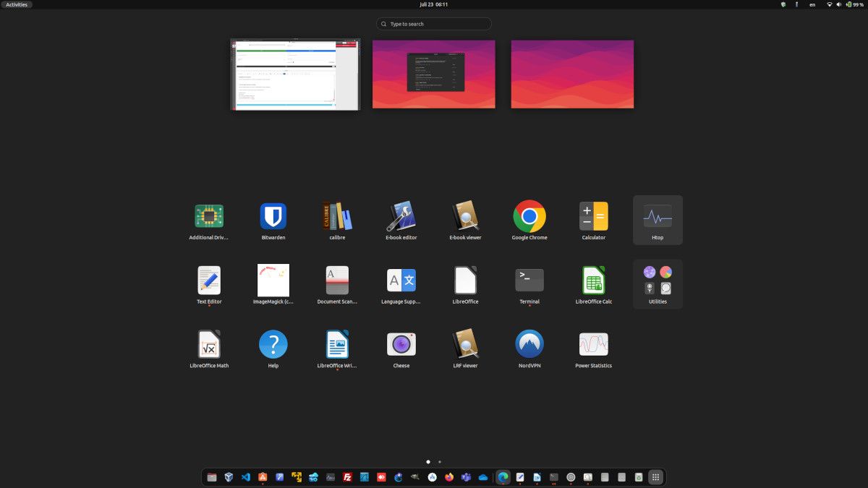Launch Firefox from the dock
Screen dimensions: 868x488
pyautogui.click(x=448, y=477)
